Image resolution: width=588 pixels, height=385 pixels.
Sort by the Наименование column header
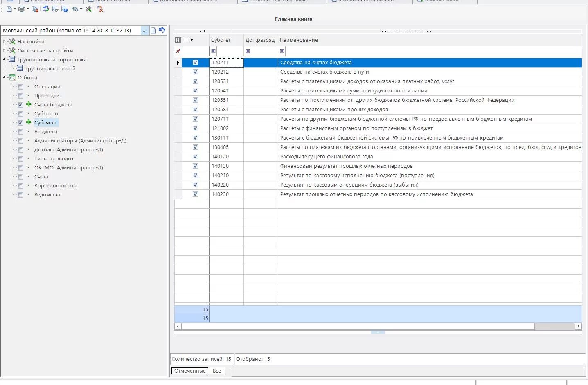430,40
